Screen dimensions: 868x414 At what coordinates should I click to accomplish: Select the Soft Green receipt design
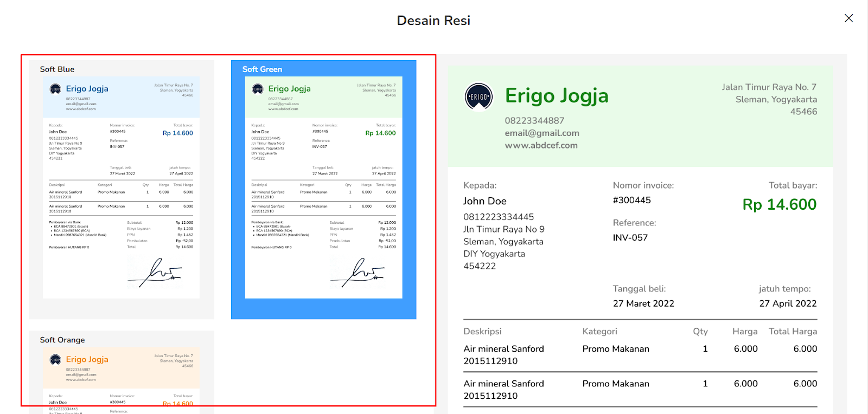click(323, 189)
